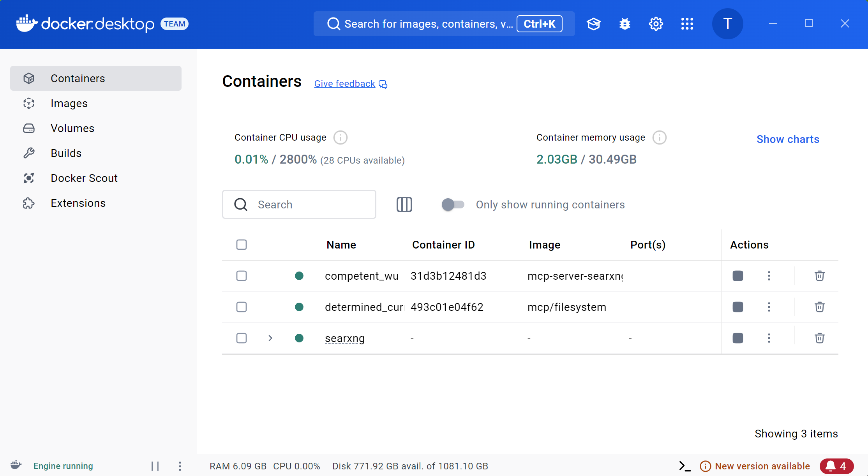The width and height of the screenshot is (868, 476).
Task: Toggle Only show running containers switch
Action: click(x=453, y=205)
